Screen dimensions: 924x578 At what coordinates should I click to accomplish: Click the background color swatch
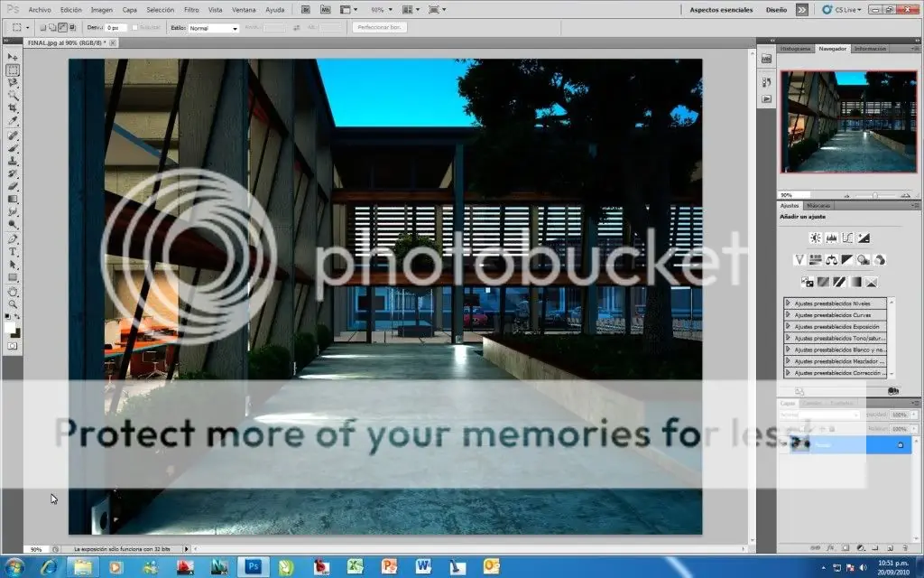[x=16, y=333]
